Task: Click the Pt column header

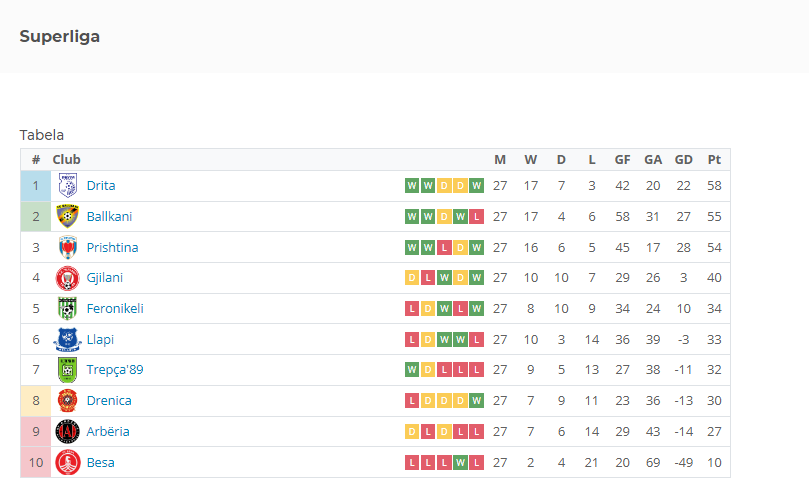Action: pyautogui.click(x=714, y=160)
